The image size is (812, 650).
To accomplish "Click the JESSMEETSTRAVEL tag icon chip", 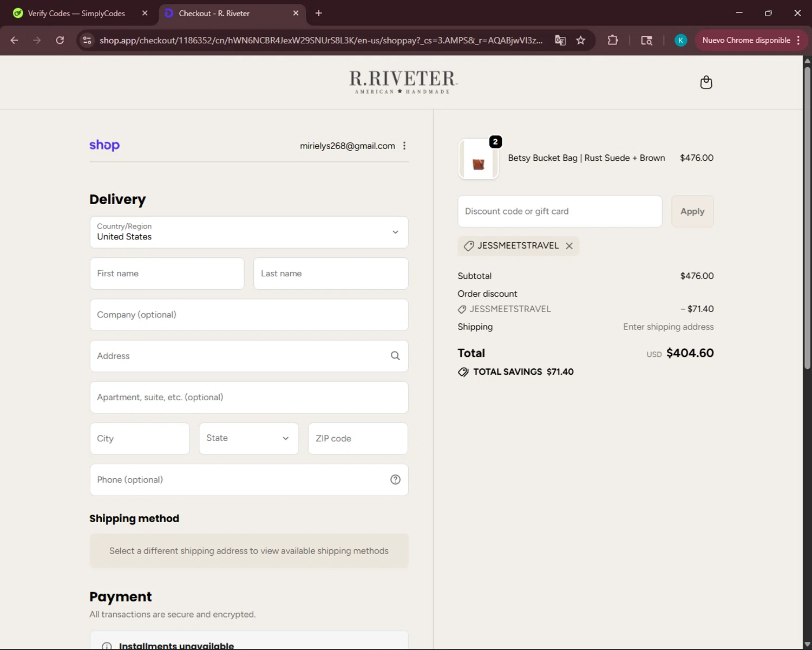I will (x=469, y=246).
